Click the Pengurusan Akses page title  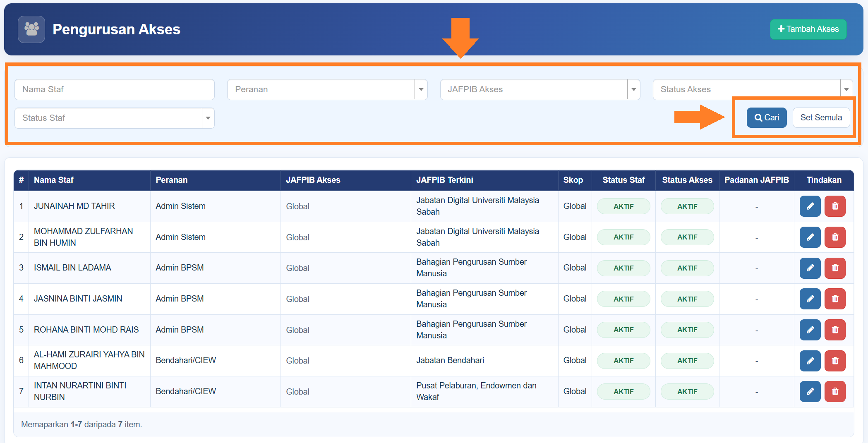pos(116,29)
